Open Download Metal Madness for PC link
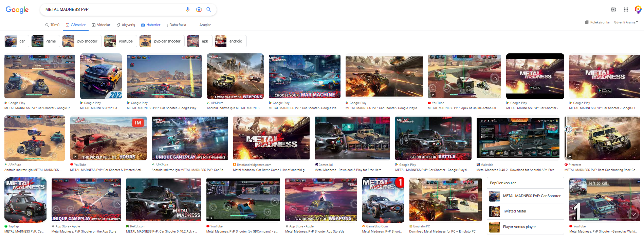 [442, 232]
